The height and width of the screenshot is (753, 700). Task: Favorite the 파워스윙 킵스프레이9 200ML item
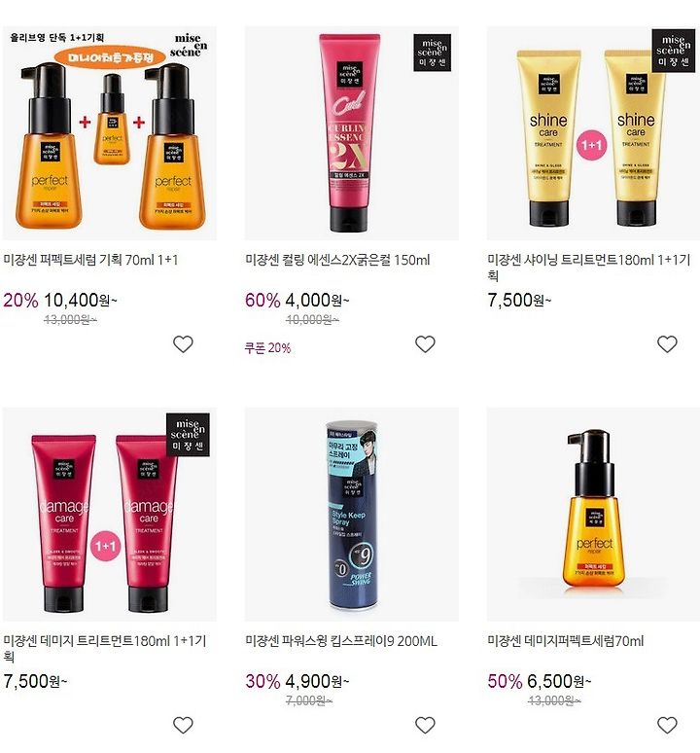[425, 725]
